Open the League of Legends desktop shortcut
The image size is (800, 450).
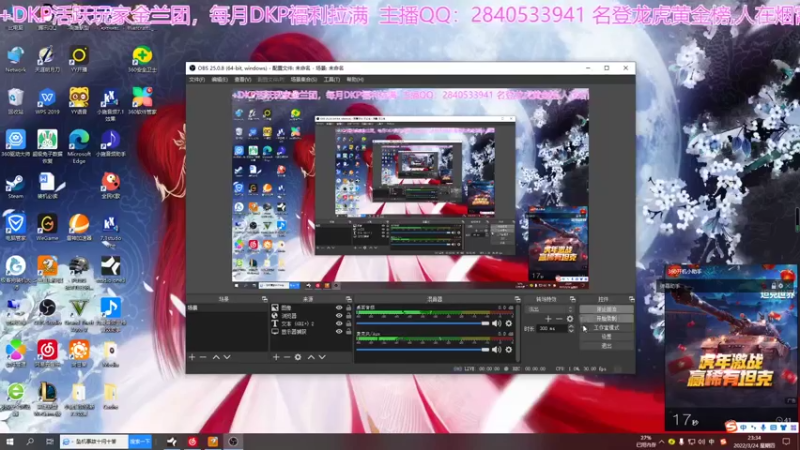(x=47, y=398)
